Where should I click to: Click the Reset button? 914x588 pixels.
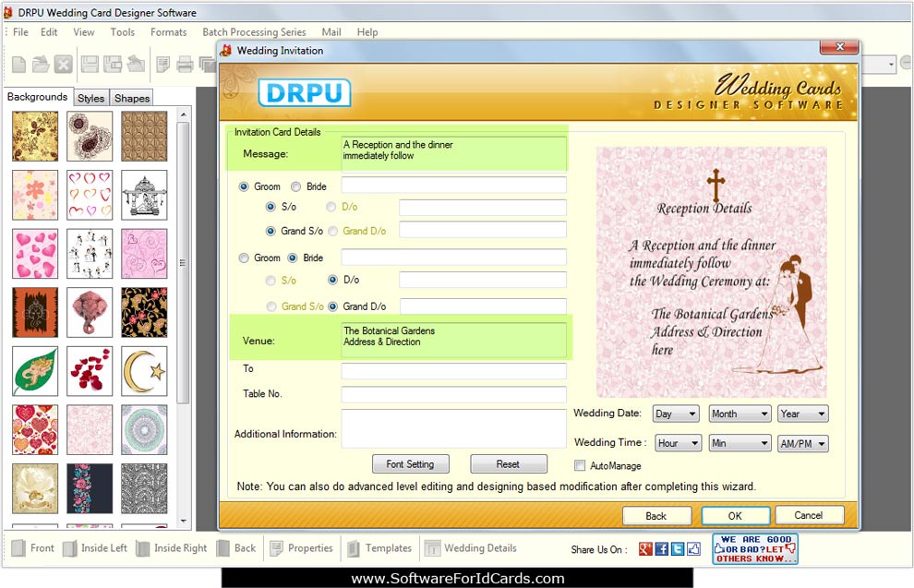[x=509, y=464]
